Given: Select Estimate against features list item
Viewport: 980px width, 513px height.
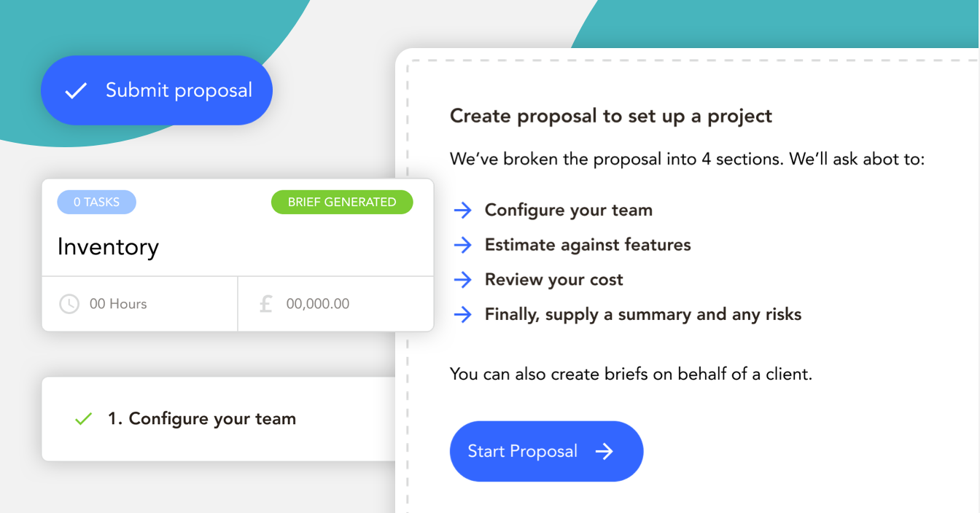Looking at the screenshot, I should (588, 245).
